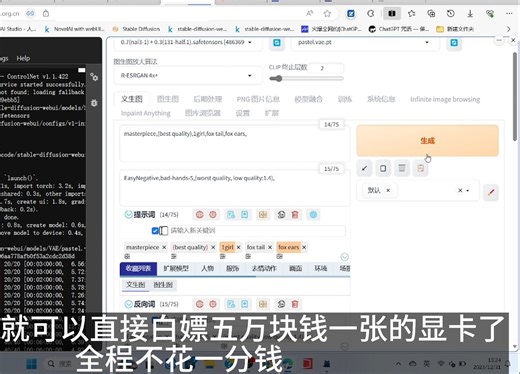
Task: Open the Help menu in the terminal window
Action: 23,58
